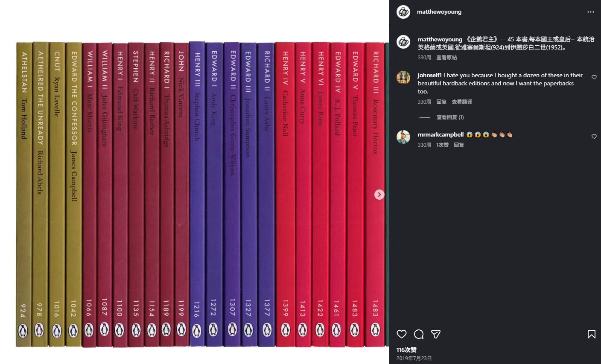Viewport: 601px width, 364px height.
Task: Click 查看原帖 under the caption
Action: 446,57
